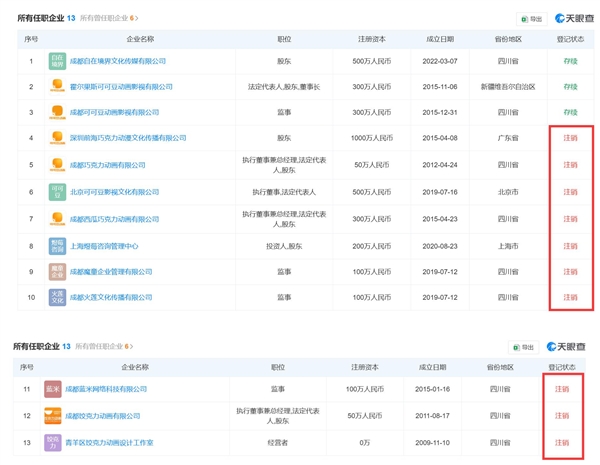
Task: Click the 天眼查 logo above the upper table
Action: coord(574,18)
